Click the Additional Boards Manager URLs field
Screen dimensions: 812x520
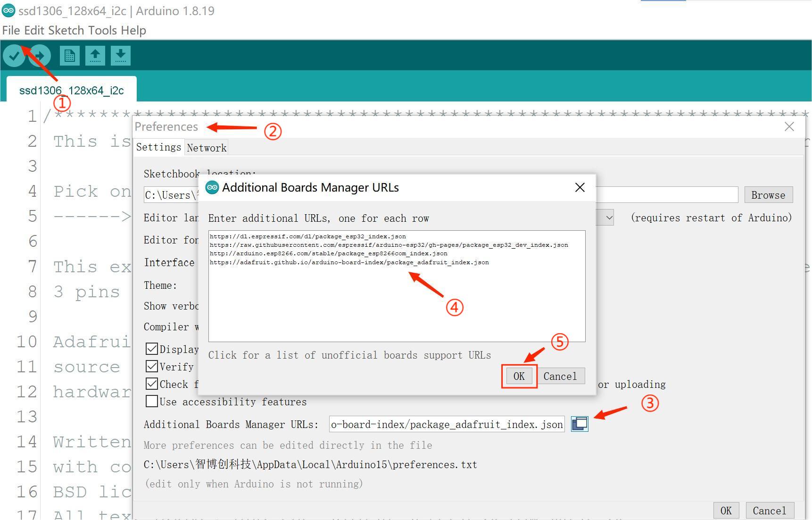tap(447, 424)
